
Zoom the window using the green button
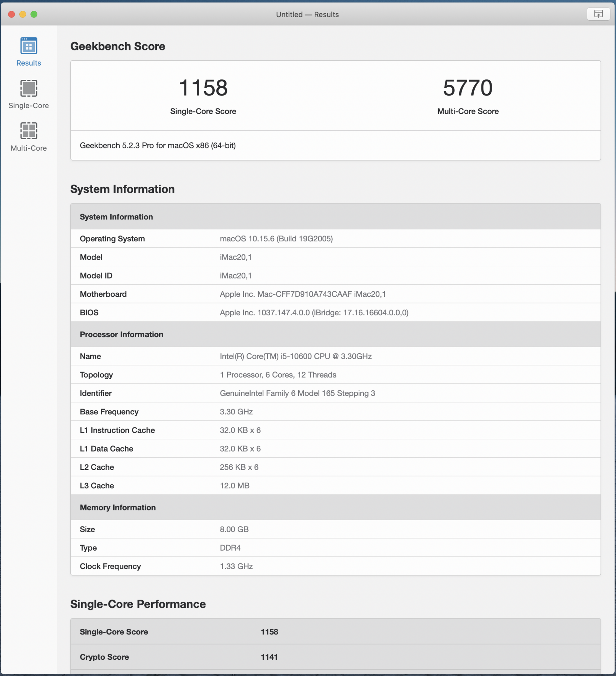(34, 14)
